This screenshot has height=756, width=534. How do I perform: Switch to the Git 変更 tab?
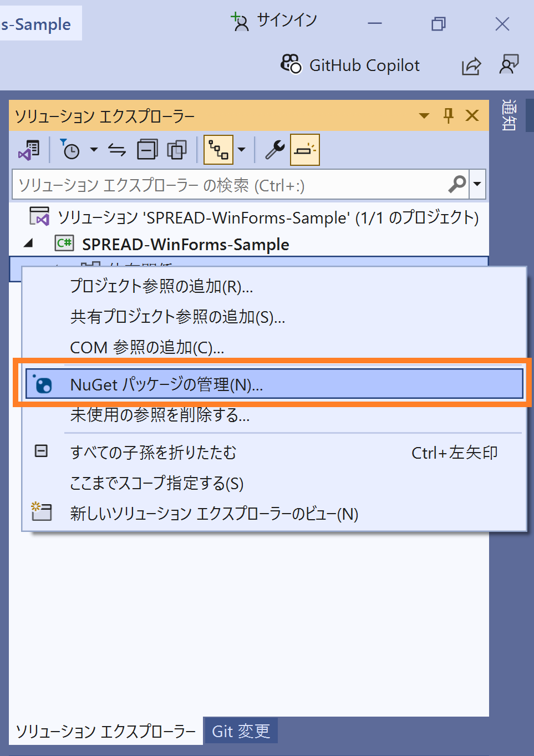(241, 731)
